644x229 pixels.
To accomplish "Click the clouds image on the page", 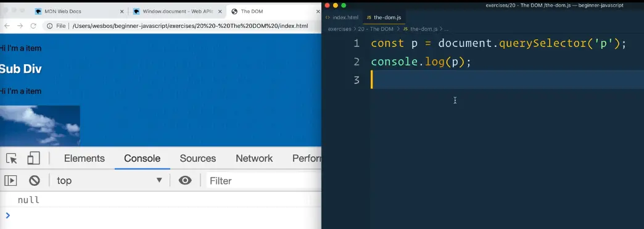I will 40,126.
